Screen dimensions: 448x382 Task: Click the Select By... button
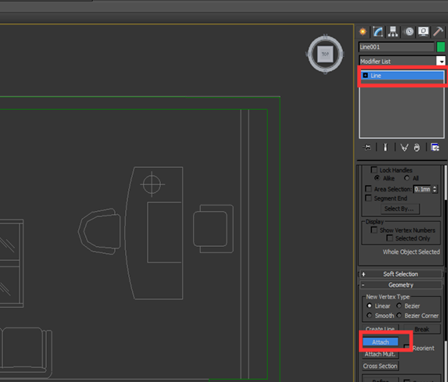tap(399, 209)
